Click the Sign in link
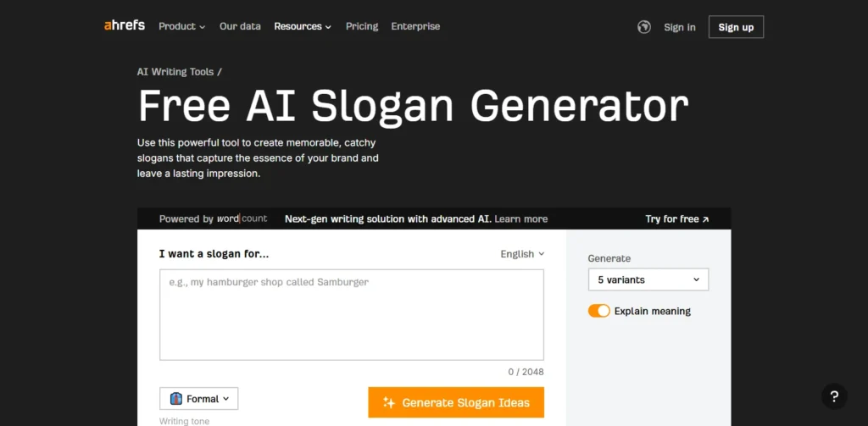The width and height of the screenshot is (868, 426). click(680, 27)
